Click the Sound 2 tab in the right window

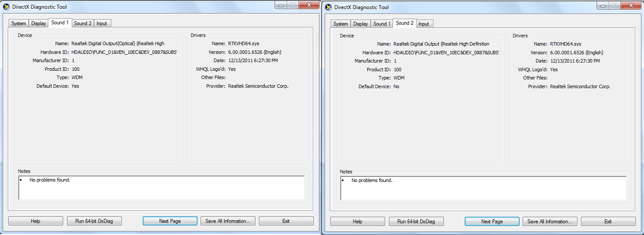(405, 23)
